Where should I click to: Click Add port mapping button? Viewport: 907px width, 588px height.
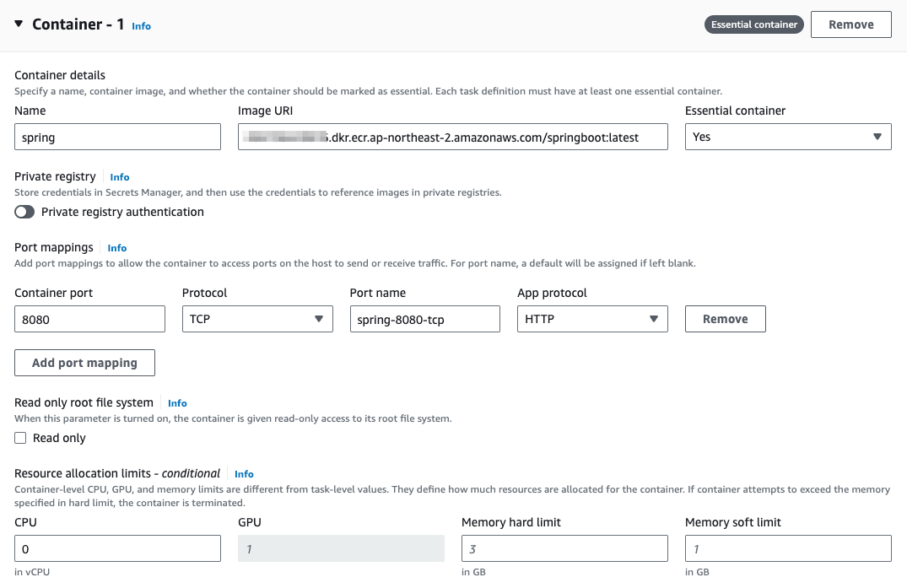pos(84,363)
